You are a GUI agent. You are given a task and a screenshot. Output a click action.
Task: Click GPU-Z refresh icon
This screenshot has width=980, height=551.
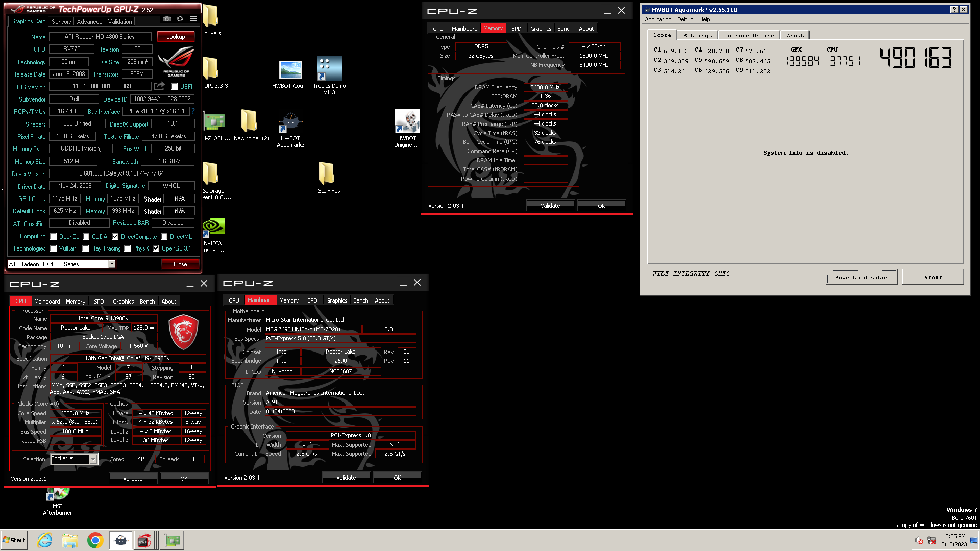coord(180,19)
